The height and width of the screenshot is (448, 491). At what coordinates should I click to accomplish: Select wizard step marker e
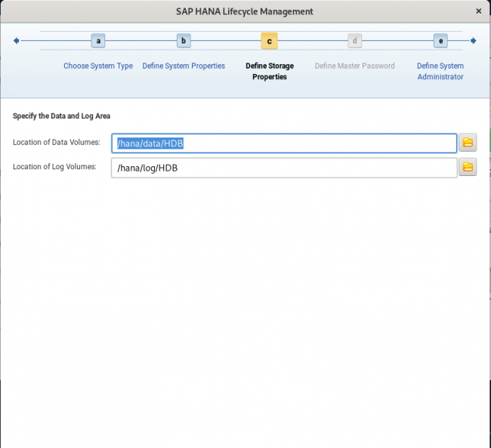[440, 41]
